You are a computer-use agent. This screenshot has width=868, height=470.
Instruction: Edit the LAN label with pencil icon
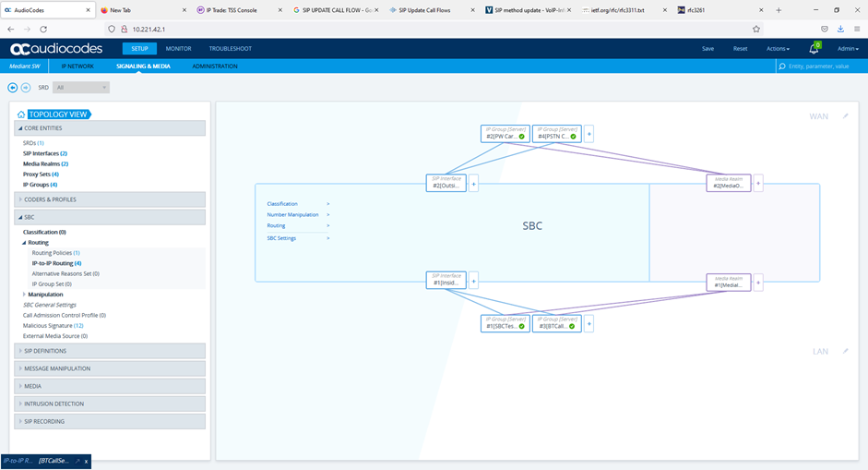(845, 352)
